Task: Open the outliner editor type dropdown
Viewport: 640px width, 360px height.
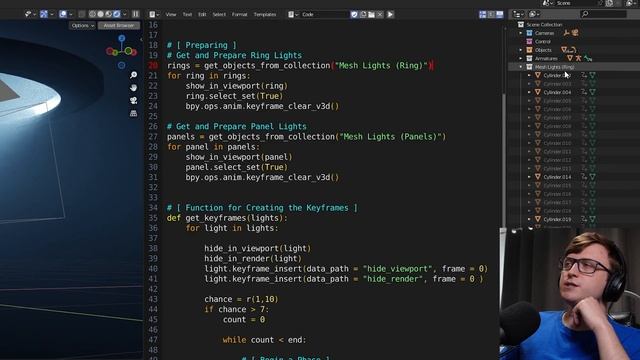Action: point(518,14)
